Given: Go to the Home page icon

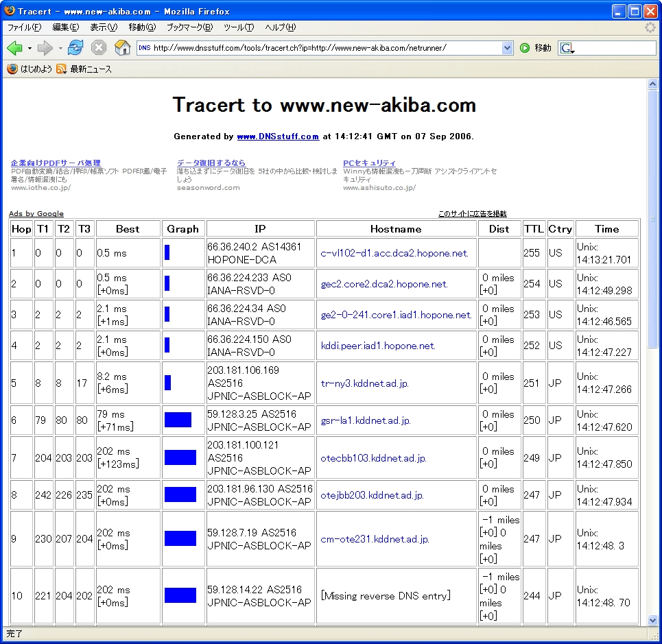Looking at the screenshot, I should point(122,48).
